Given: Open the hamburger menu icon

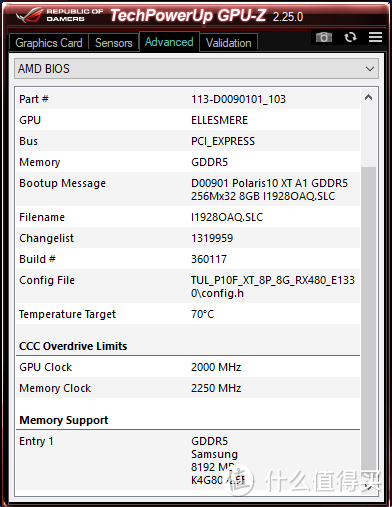Looking at the screenshot, I should [375, 37].
